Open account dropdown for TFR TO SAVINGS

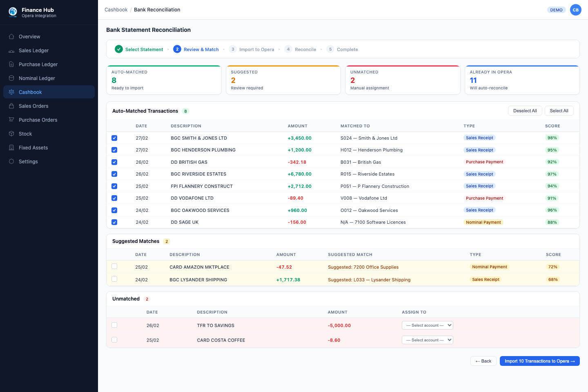427,325
